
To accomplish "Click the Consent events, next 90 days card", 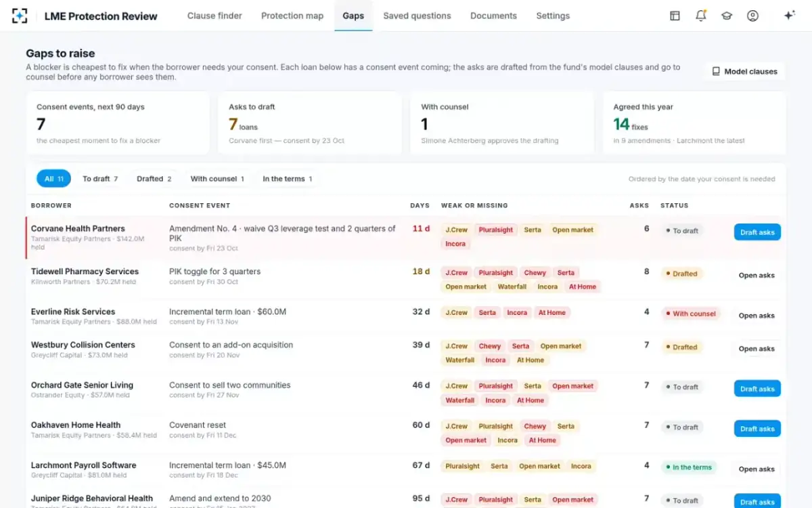I will [118, 123].
